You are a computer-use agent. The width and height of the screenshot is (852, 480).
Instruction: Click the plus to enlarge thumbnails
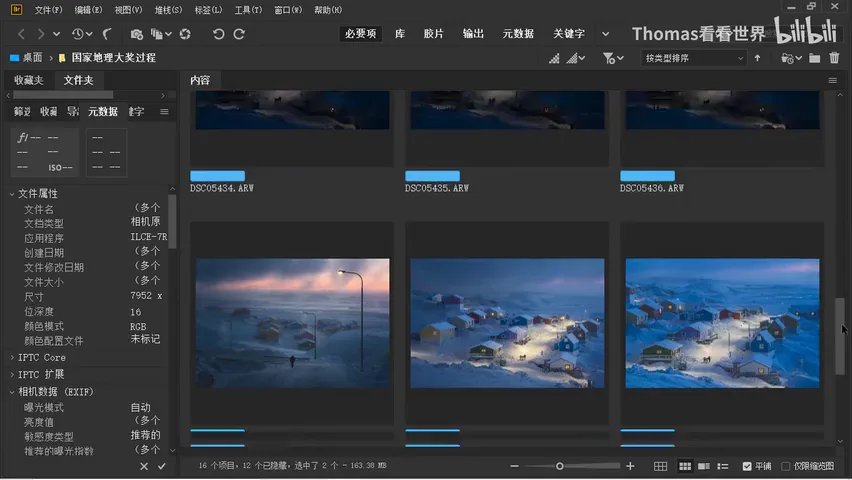tap(630, 466)
